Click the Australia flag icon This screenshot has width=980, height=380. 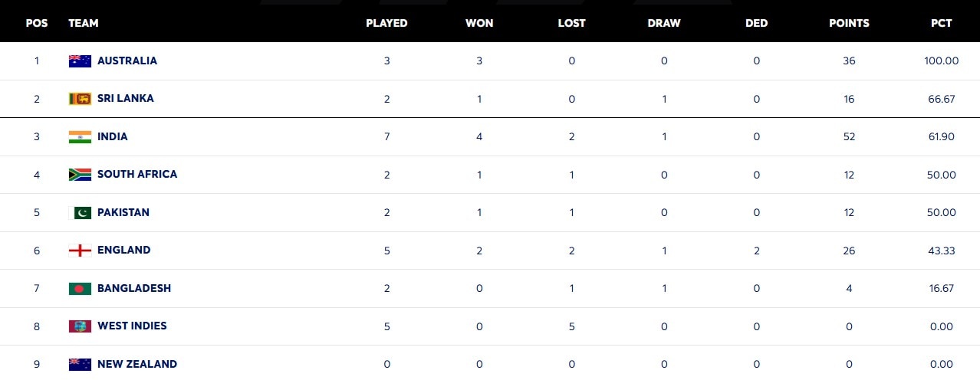click(x=80, y=61)
